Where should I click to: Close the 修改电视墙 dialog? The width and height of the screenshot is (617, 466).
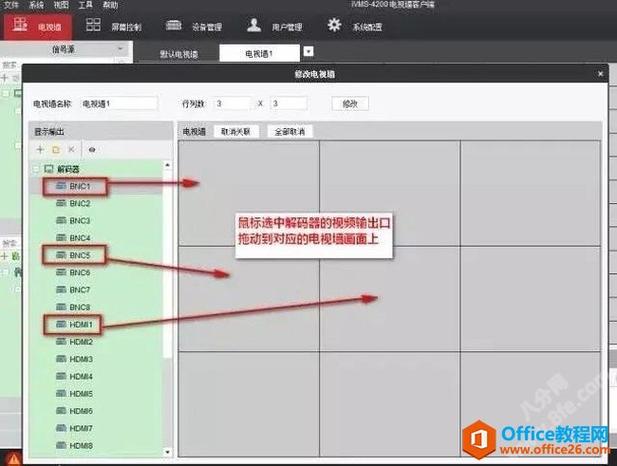(x=600, y=74)
